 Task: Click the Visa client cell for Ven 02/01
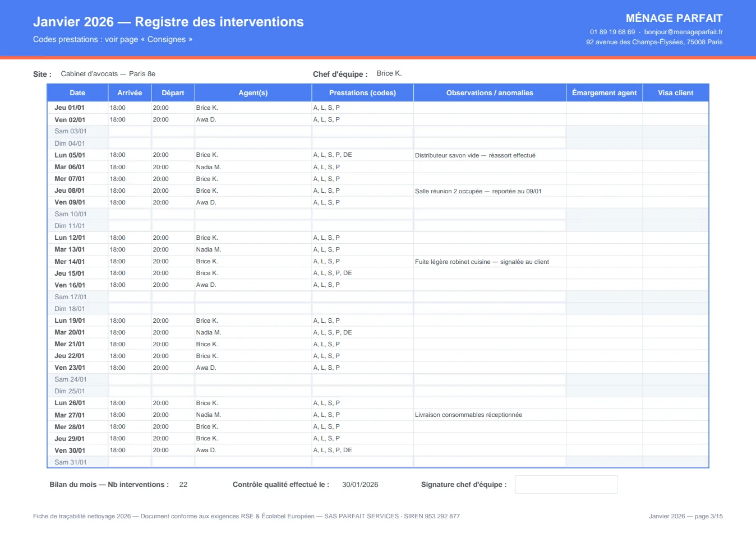(675, 119)
